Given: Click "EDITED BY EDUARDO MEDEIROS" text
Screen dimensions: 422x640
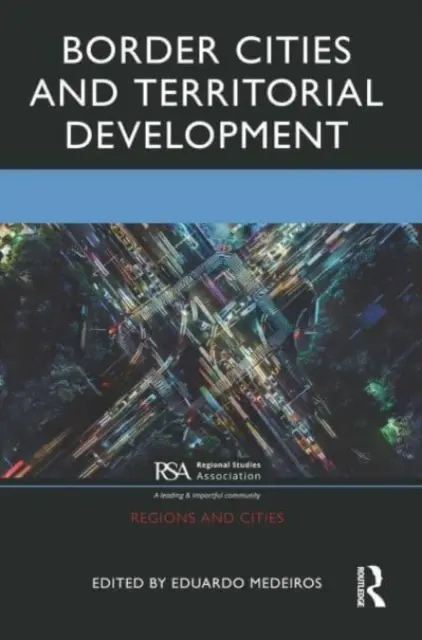Looking at the screenshot, I should point(207,583).
